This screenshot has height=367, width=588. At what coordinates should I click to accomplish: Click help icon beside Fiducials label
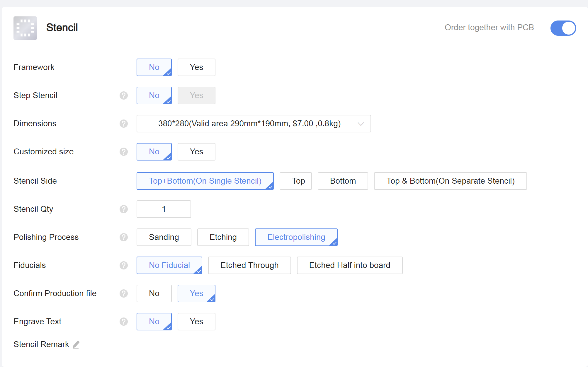click(x=124, y=265)
